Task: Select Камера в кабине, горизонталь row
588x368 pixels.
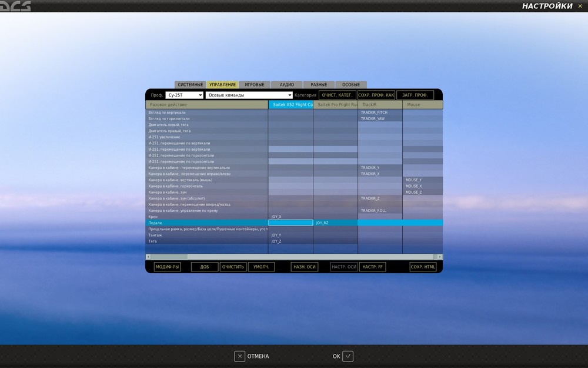Action: click(x=206, y=186)
